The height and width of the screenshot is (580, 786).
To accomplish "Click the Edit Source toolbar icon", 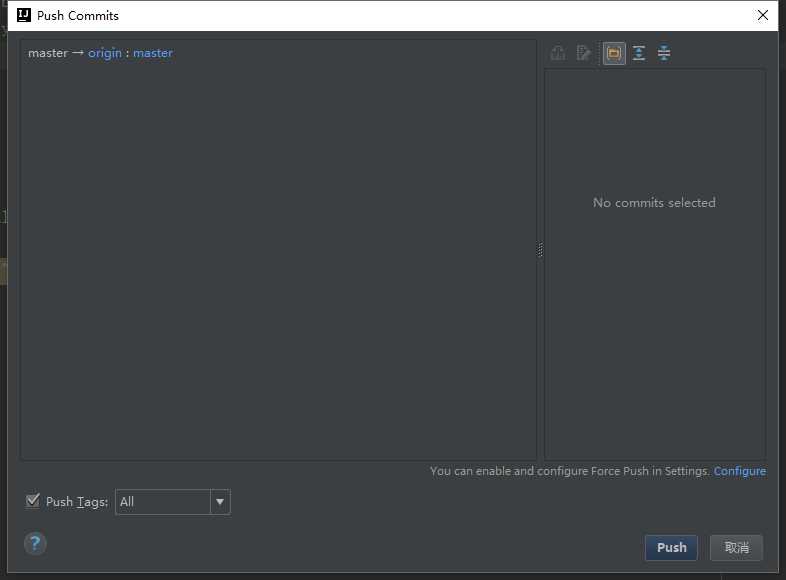I will 583,53.
